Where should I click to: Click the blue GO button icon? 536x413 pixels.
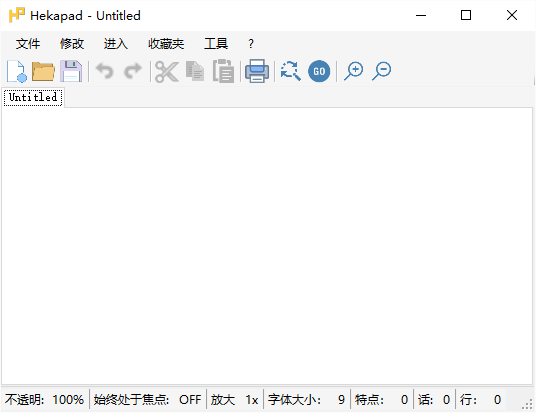click(x=319, y=71)
